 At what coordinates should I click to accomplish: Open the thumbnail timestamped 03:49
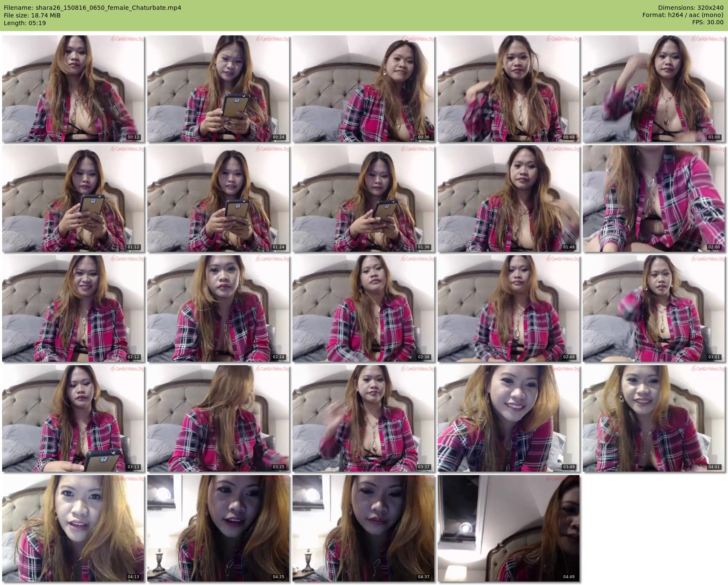[x=509, y=418]
